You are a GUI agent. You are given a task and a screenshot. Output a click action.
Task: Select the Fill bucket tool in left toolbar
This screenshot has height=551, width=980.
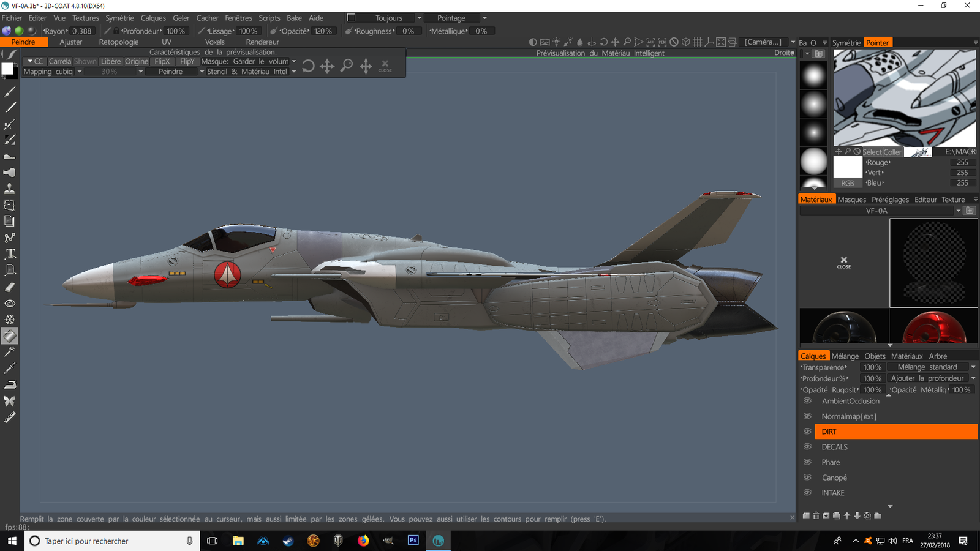(10, 335)
